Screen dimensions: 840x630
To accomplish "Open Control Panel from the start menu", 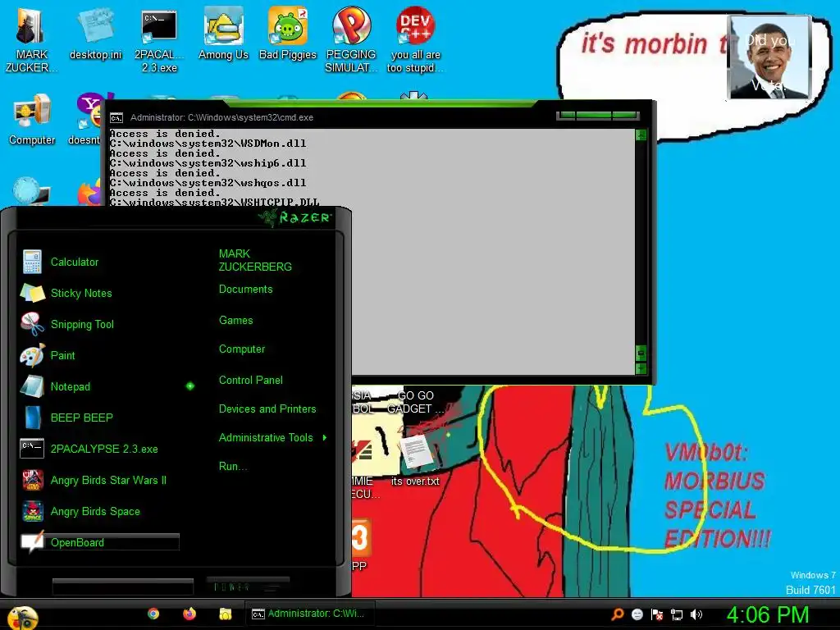I will point(251,381).
